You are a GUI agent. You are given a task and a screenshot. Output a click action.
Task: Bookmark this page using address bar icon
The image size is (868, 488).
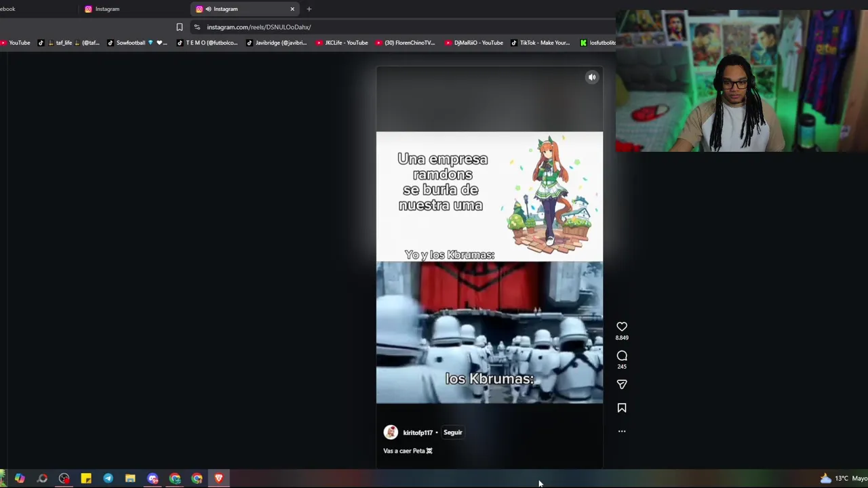180,27
